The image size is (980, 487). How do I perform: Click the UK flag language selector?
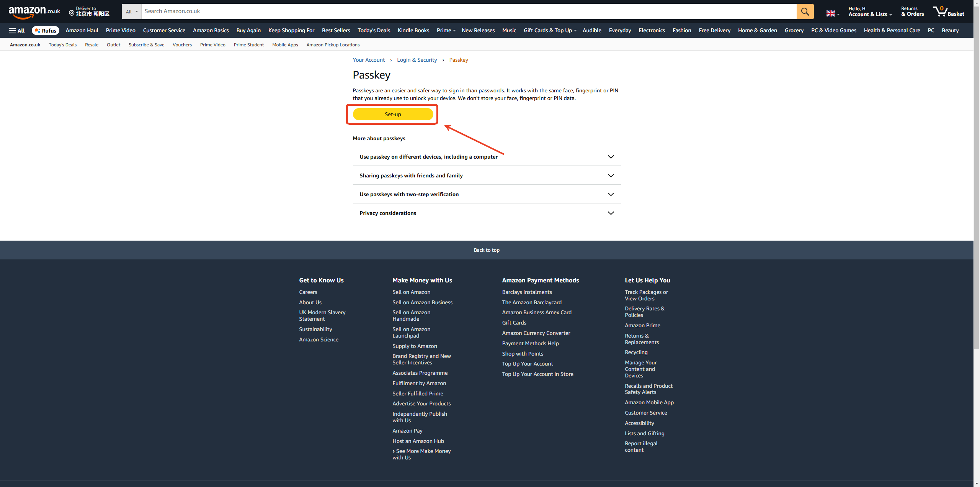point(833,13)
